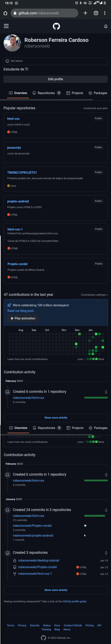Viewport: 111px width, 644px height.
Task: Click first Show more activity button
Action: 56,418
